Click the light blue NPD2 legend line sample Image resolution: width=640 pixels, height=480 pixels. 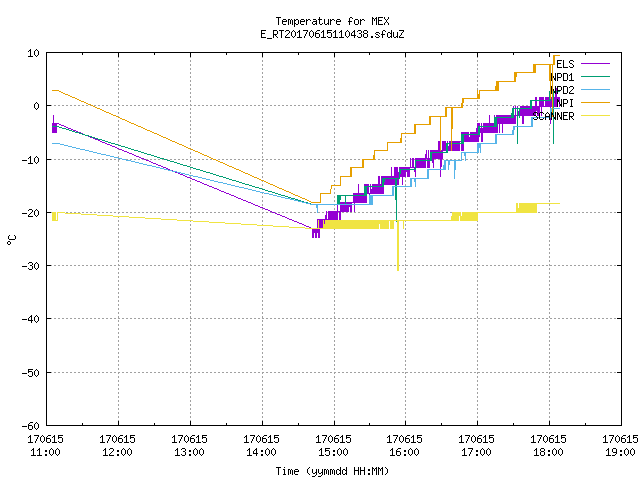point(595,90)
